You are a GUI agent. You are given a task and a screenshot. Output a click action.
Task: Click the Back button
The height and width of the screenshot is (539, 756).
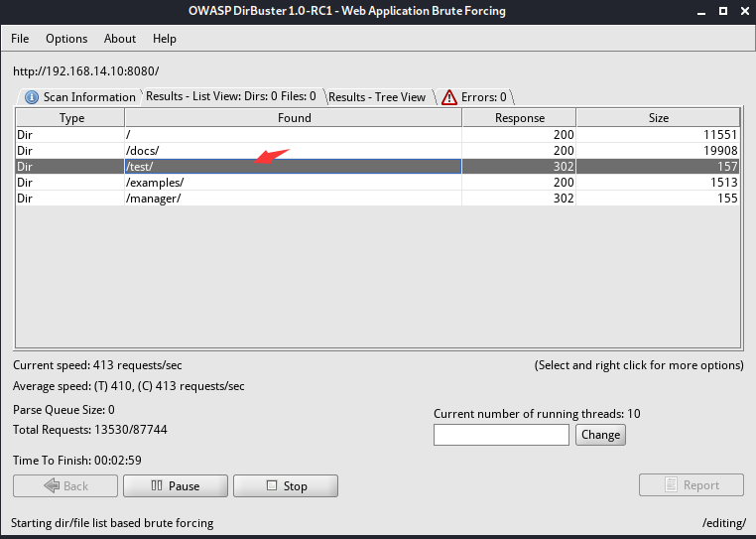65,486
